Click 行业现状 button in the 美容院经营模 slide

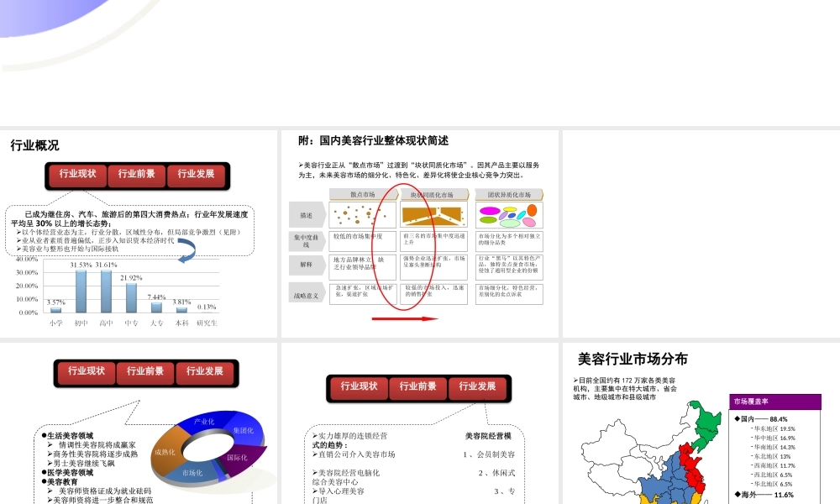[359, 387]
